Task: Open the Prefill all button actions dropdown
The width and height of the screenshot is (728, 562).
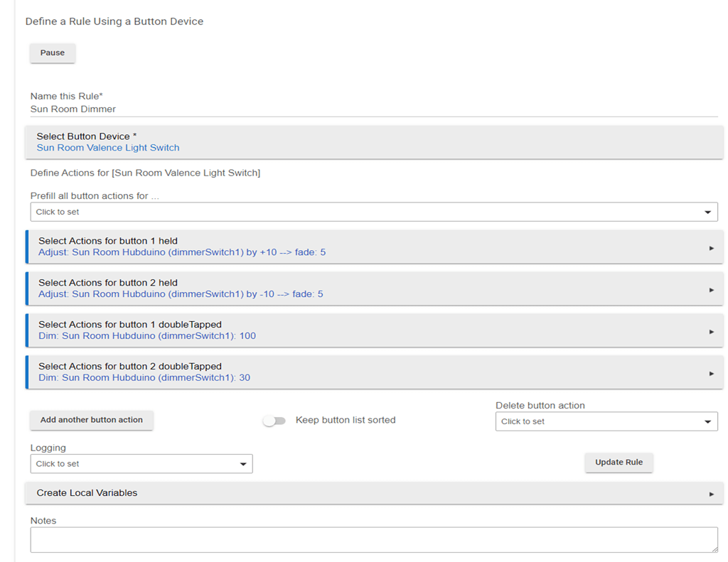Action: point(373,212)
